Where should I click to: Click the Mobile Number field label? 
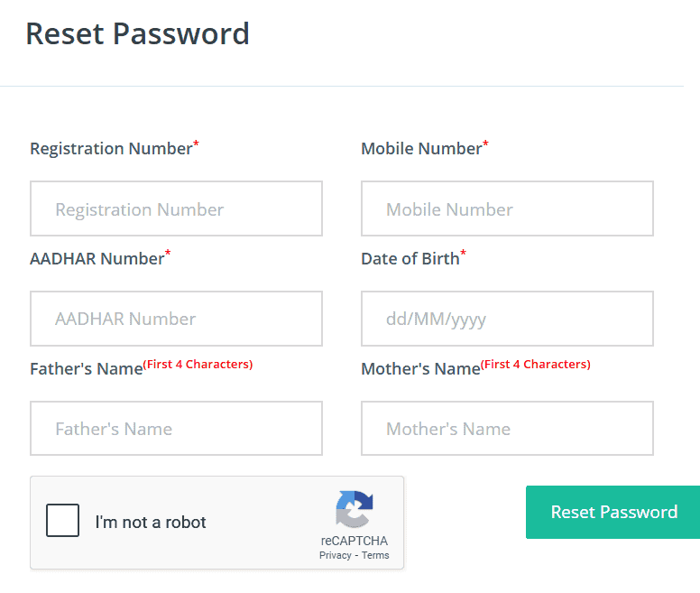[421, 149]
